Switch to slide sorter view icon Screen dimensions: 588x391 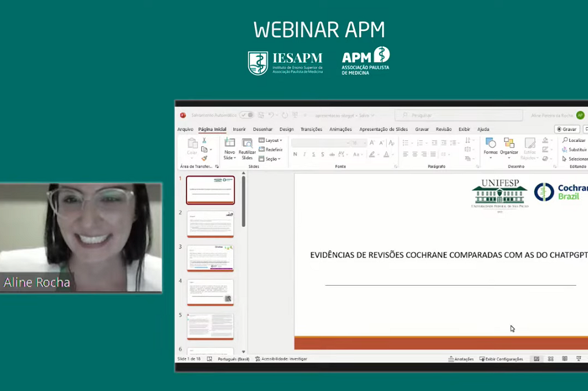(551, 359)
